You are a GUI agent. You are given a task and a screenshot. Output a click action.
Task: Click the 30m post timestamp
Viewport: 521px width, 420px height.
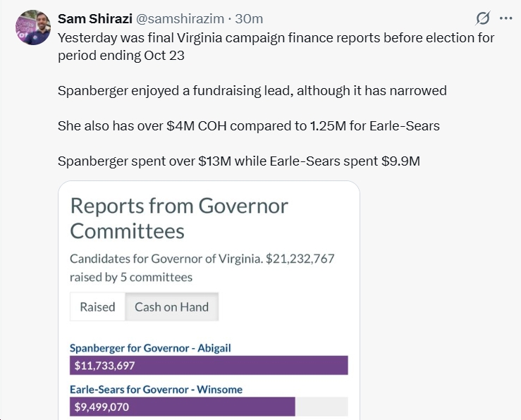click(x=249, y=18)
